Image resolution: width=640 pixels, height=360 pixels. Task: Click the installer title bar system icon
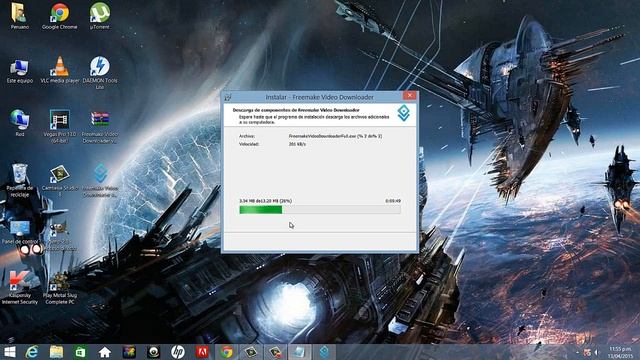coord(228,97)
